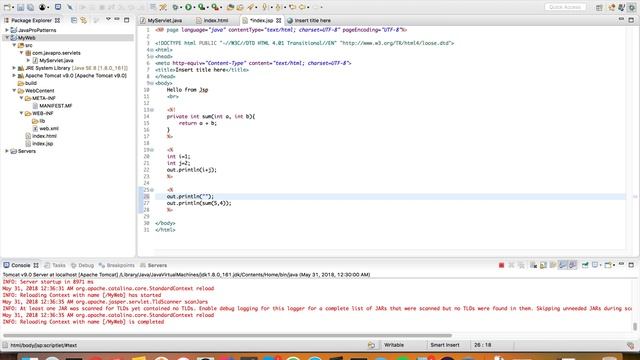Collapse the WebContent folder
Screen dimensions: 640x360
(14, 91)
